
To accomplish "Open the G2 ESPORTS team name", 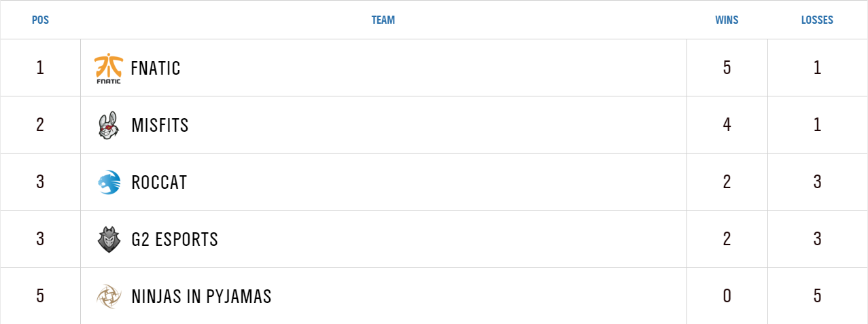I will click(175, 240).
